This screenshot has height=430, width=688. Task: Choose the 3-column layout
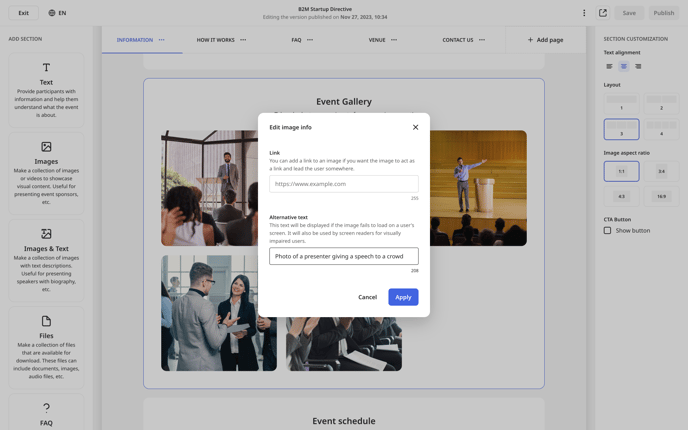pos(621,129)
